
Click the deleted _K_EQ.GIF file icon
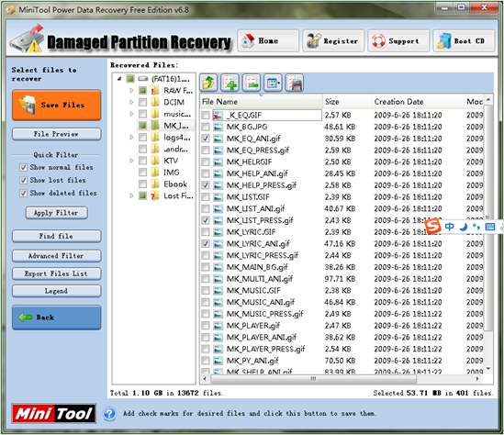coord(218,116)
